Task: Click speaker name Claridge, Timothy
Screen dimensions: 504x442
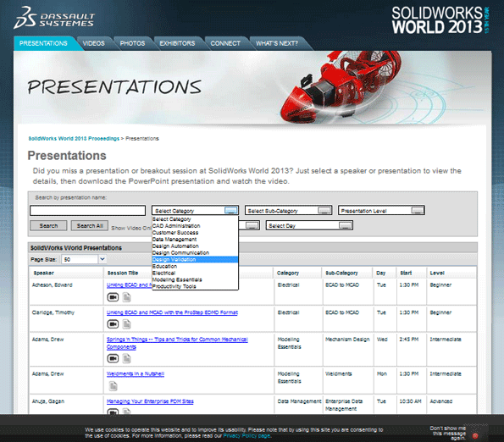Action: click(x=53, y=312)
